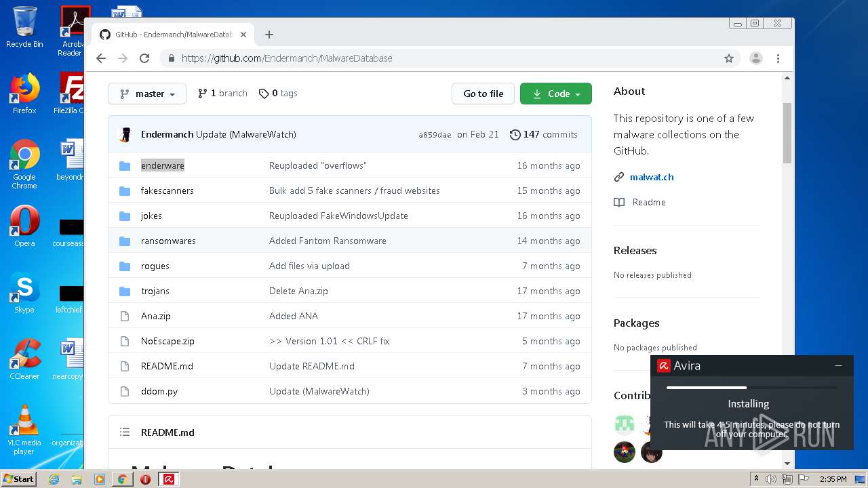Open the Added Fantom Ransomware commit message
This screenshot has height=488, width=868.
pyautogui.click(x=328, y=241)
